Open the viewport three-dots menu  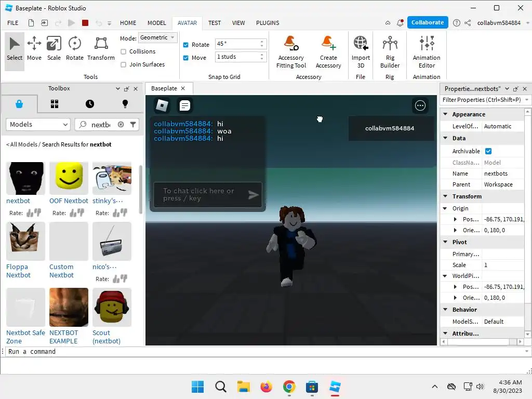coord(420,105)
